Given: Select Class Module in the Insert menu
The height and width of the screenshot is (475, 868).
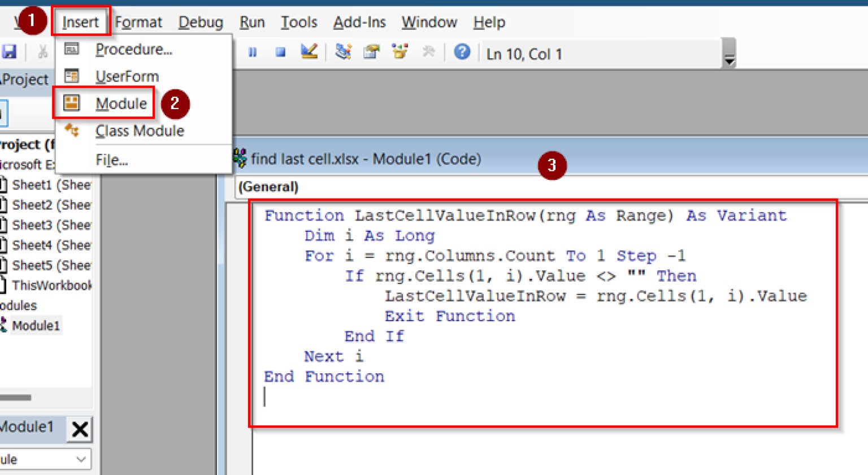Looking at the screenshot, I should point(140,131).
